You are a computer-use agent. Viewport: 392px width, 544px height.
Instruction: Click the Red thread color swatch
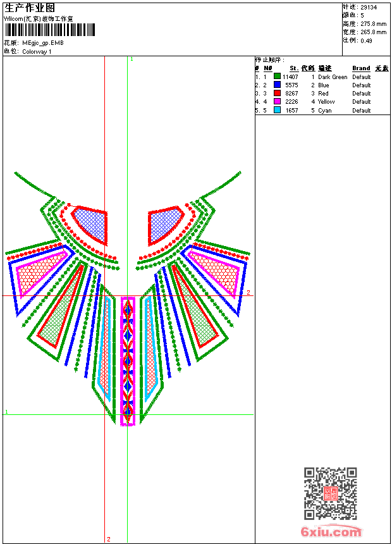[x=277, y=93]
